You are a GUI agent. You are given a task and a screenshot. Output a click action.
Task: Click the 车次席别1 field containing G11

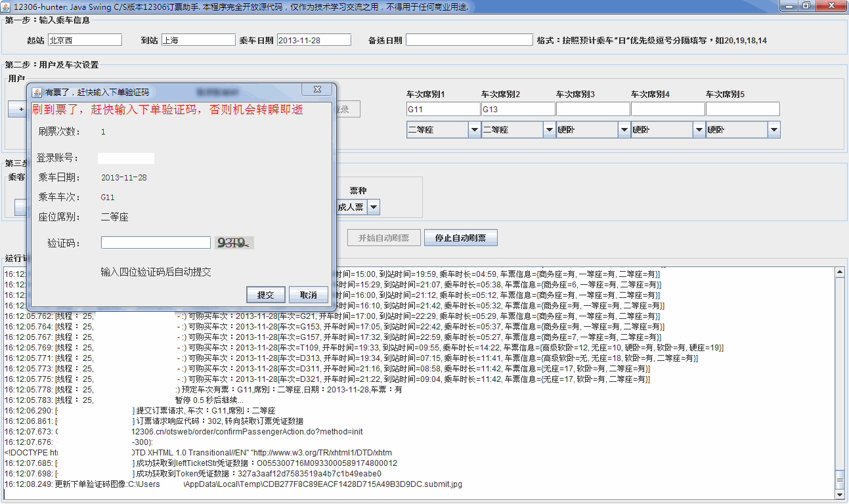443,109
